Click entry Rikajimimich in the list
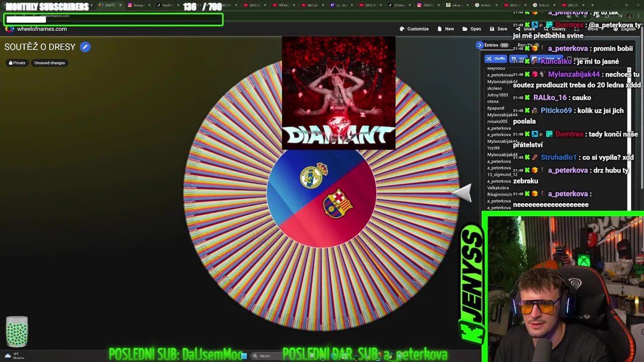644x362 pixels. click(x=500, y=194)
